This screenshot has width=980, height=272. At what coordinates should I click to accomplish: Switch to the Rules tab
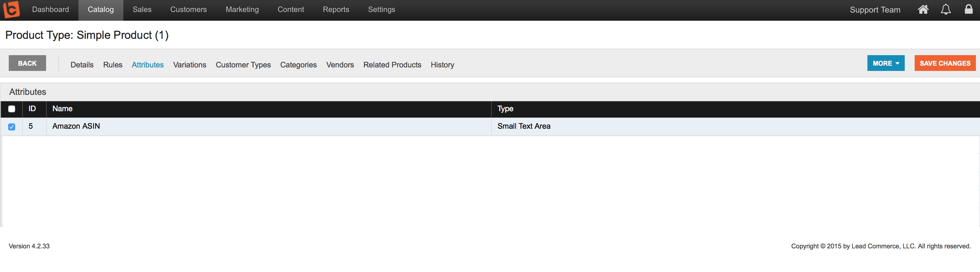pos(113,65)
